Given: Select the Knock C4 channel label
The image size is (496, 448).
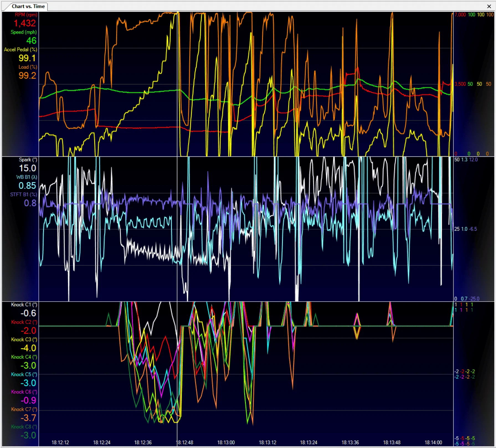Looking at the screenshot, I should point(24,357).
